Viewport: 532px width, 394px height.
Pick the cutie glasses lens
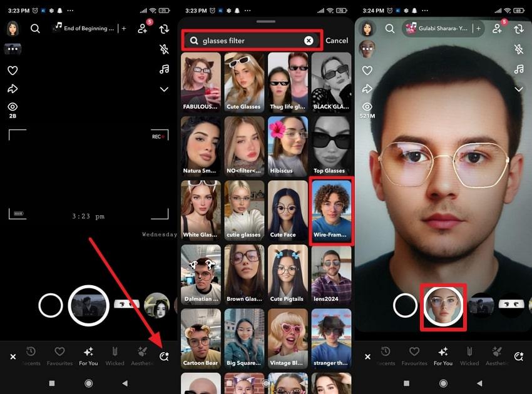[244, 210]
